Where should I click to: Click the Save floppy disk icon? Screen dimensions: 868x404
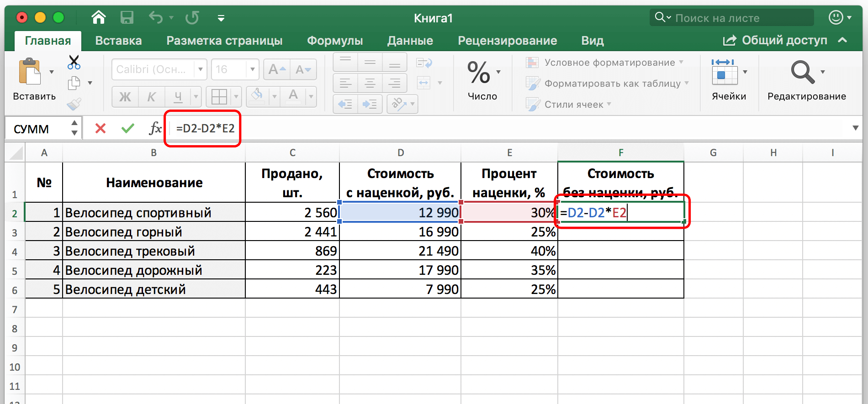tap(127, 18)
